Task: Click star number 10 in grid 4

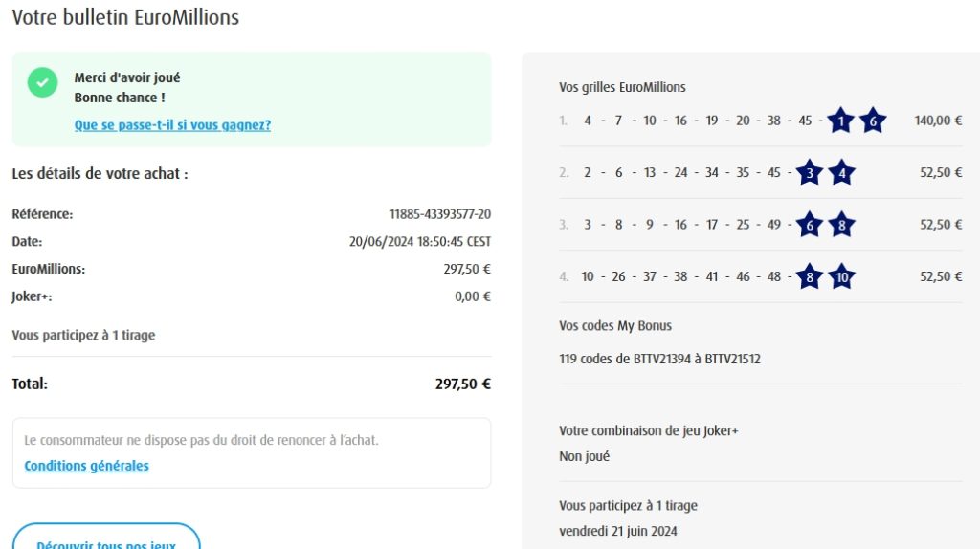Action: tap(841, 276)
